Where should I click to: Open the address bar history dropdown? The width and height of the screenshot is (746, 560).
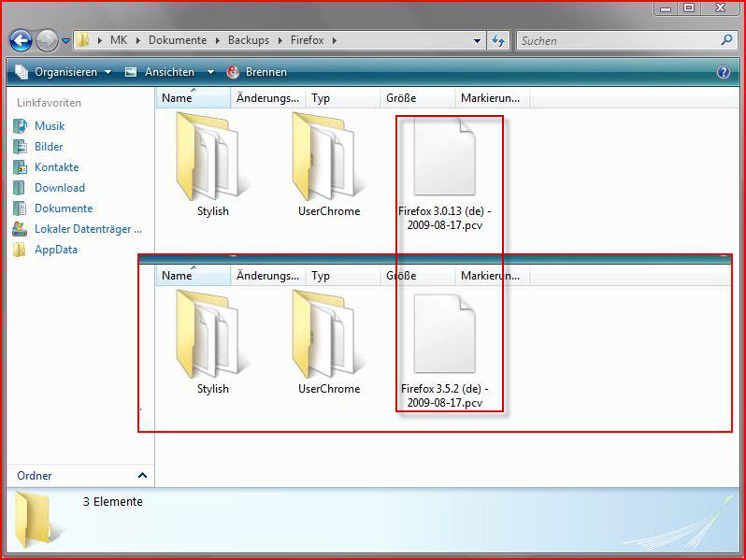pyautogui.click(x=477, y=41)
